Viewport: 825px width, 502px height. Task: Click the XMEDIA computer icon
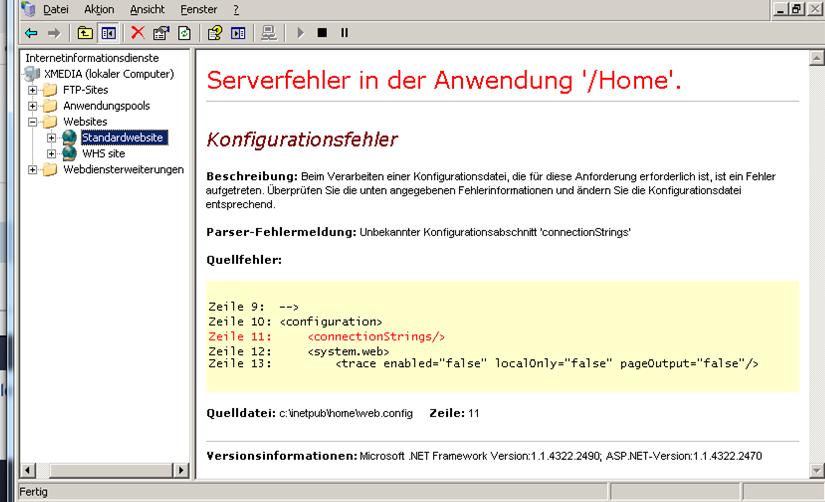33,74
